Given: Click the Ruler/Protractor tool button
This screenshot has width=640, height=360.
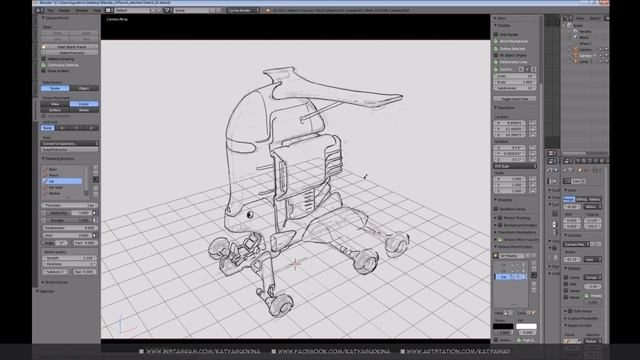Looking at the screenshot, I should coord(70,150).
